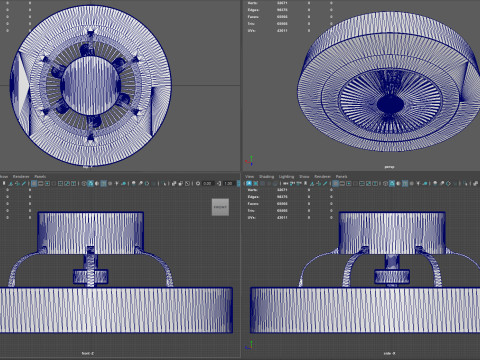The image size is (480, 360).
Task: Toggle wireframe on shaded in front view
Action: 103,184
